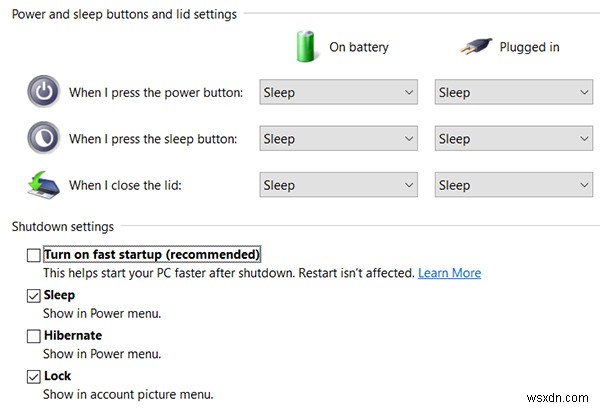The height and width of the screenshot is (408, 600).
Task: Click the power button icon
Action: (43, 92)
